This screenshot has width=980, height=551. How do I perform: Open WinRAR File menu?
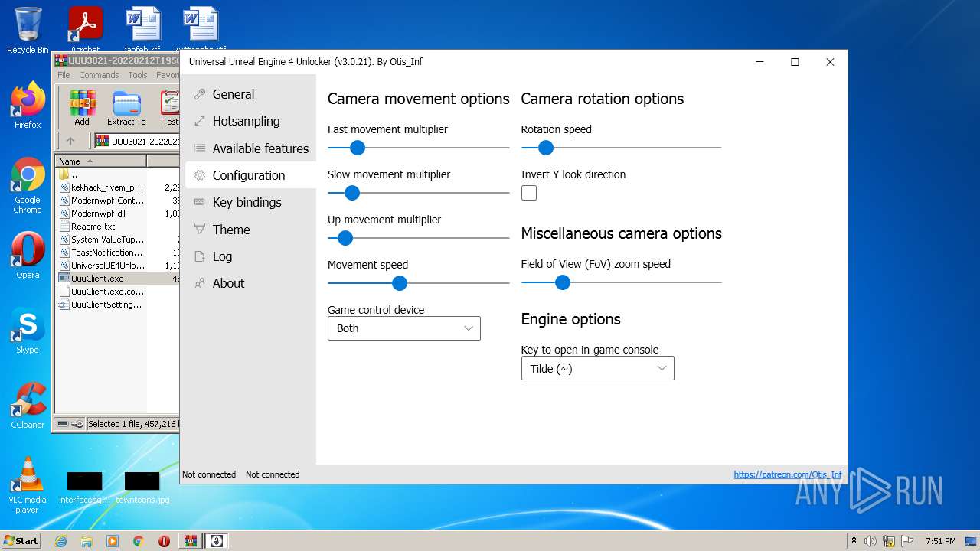point(64,75)
